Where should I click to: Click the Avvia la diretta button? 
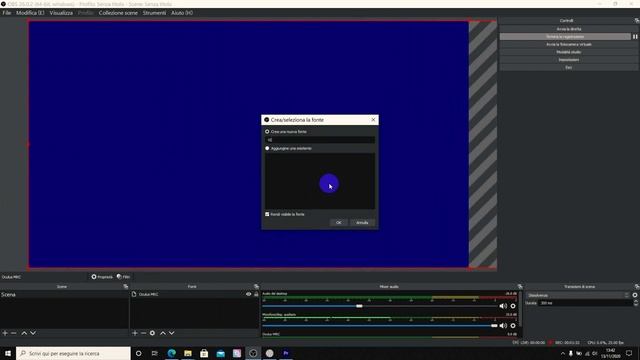(x=569, y=29)
